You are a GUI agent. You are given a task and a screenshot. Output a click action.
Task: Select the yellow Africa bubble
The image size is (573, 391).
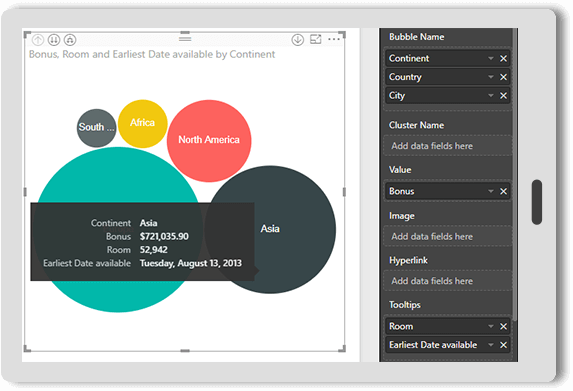tap(143, 124)
